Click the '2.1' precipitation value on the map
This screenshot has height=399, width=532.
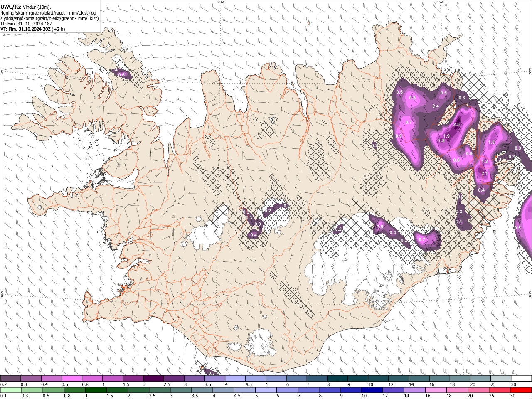coord(484,173)
